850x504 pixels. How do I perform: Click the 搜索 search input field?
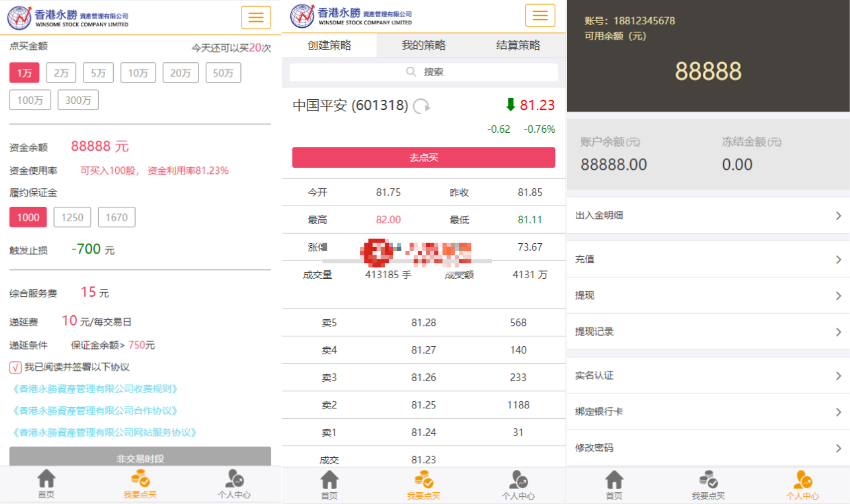click(x=423, y=72)
